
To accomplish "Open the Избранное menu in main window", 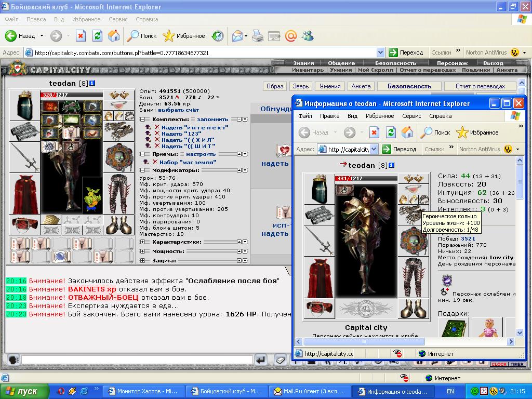I will click(86, 19).
